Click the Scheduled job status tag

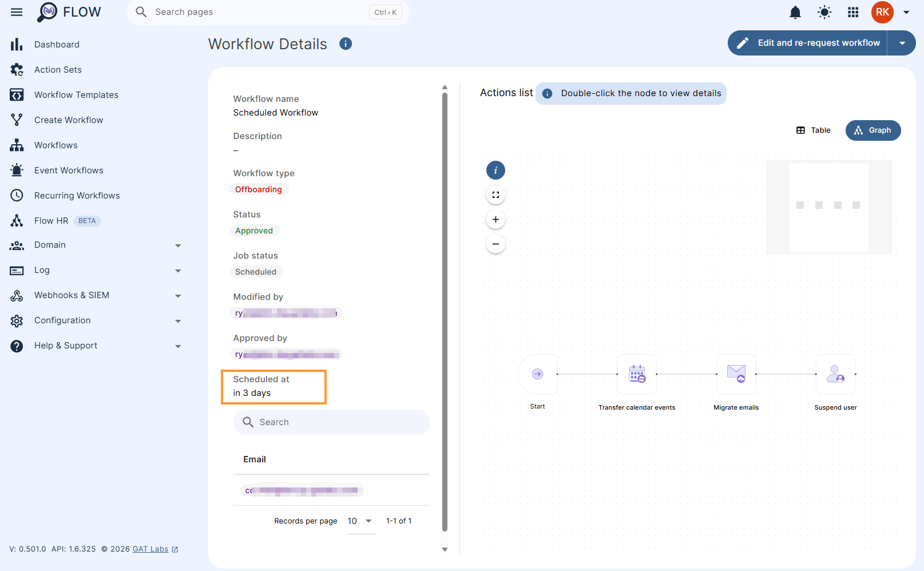pyautogui.click(x=256, y=272)
